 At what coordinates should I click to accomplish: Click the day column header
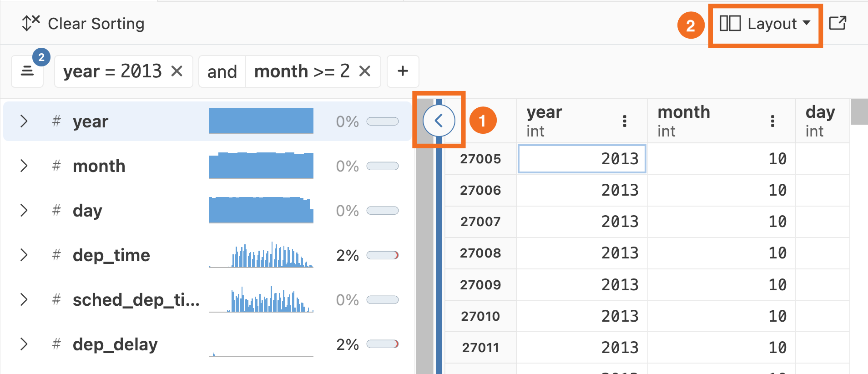pyautogui.click(x=819, y=112)
